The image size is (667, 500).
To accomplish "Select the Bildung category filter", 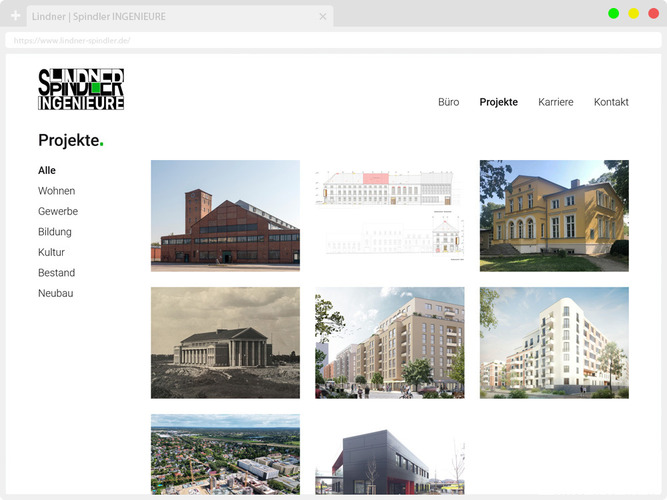I will click(55, 232).
